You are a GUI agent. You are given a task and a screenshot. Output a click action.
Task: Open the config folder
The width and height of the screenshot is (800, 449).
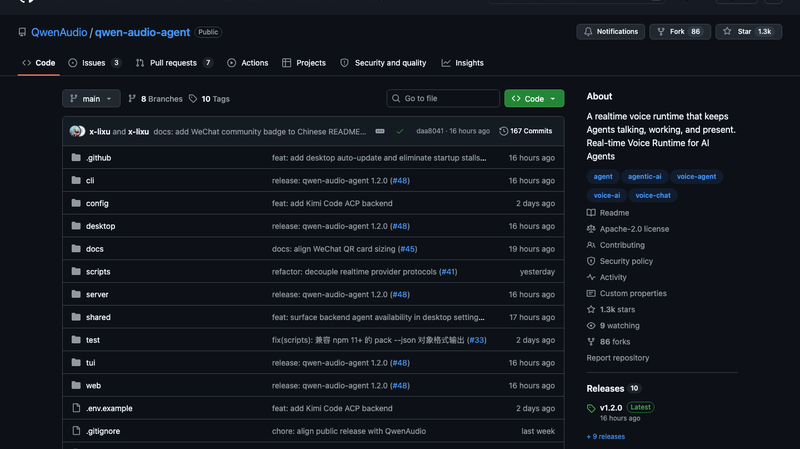[97, 203]
